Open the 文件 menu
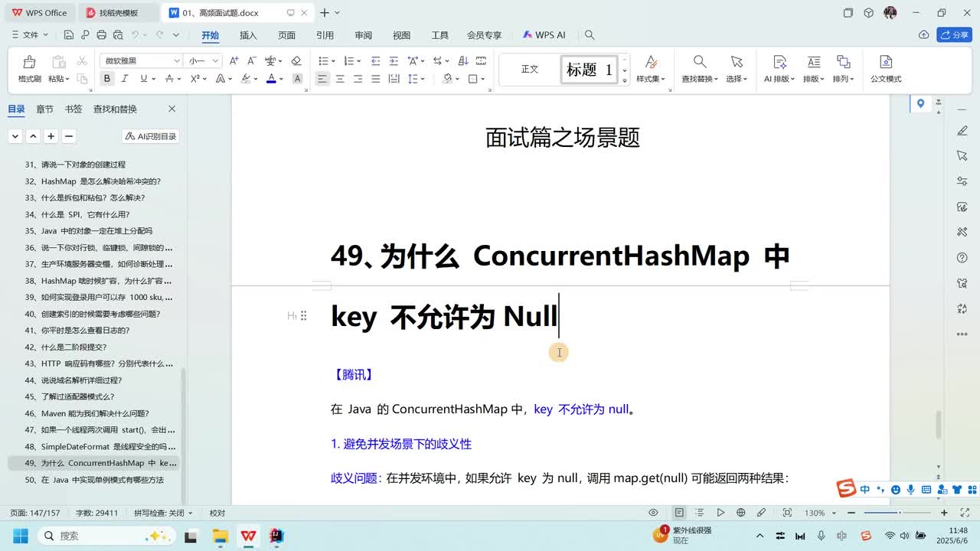This screenshot has height=551, width=980. pyautogui.click(x=29, y=35)
